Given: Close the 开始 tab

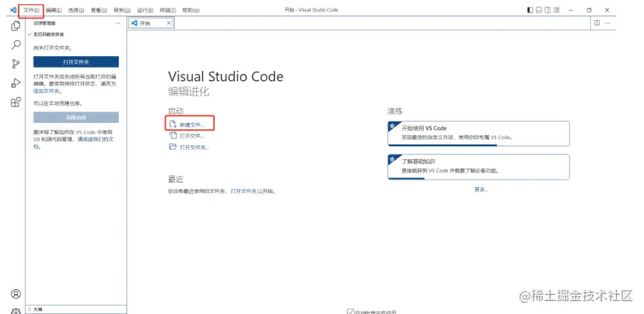Looking at the screenshot, I should pyautogui.click(x=168, y=23).
